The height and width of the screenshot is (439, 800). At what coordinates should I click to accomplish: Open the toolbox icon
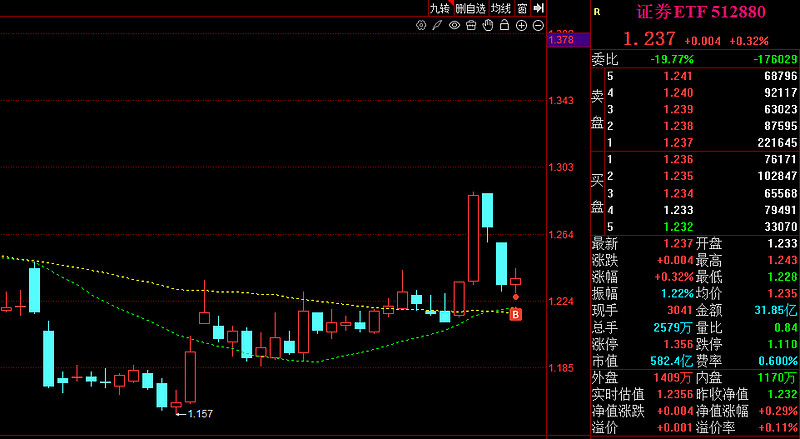pos(471,25)
